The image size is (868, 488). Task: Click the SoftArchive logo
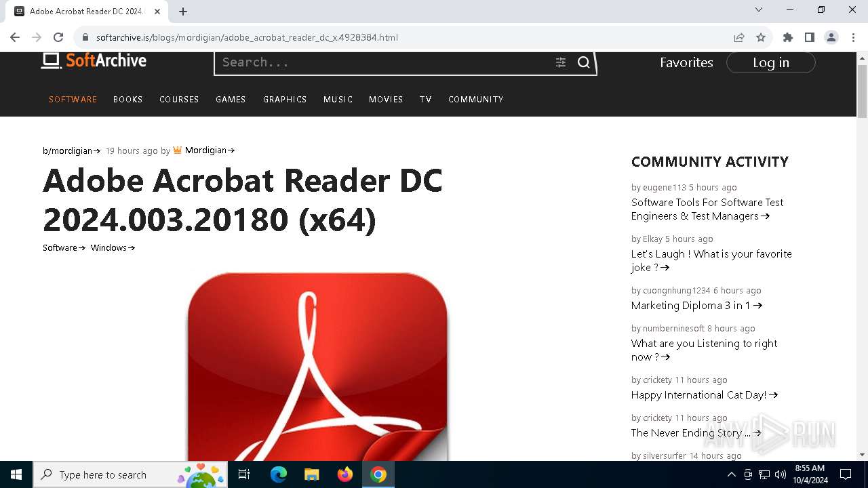tap(94, 61)
